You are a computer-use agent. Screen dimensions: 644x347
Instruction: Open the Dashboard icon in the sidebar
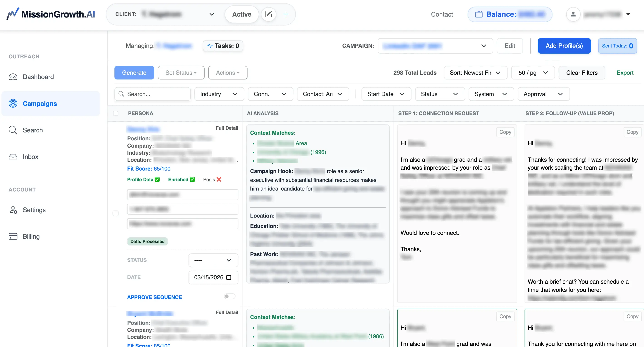(13, 77)
